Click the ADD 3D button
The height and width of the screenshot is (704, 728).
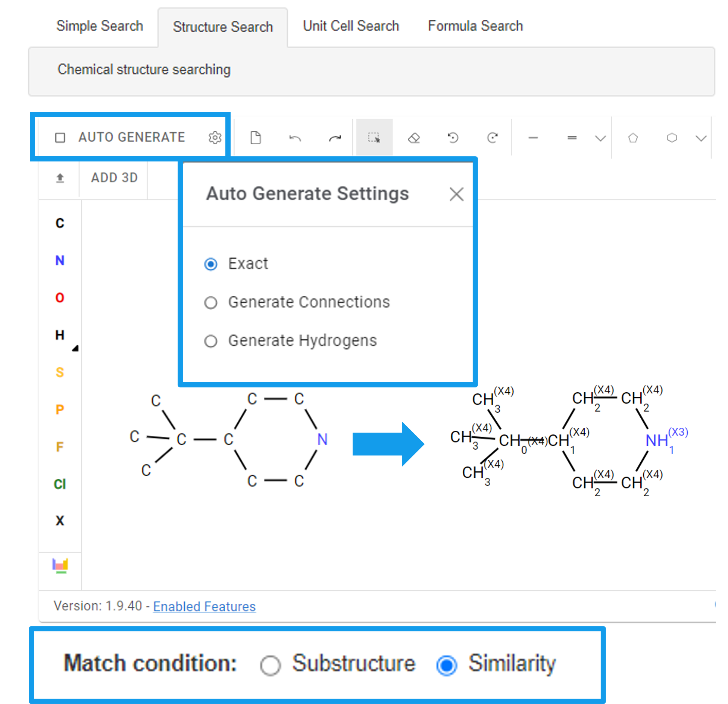114,178
